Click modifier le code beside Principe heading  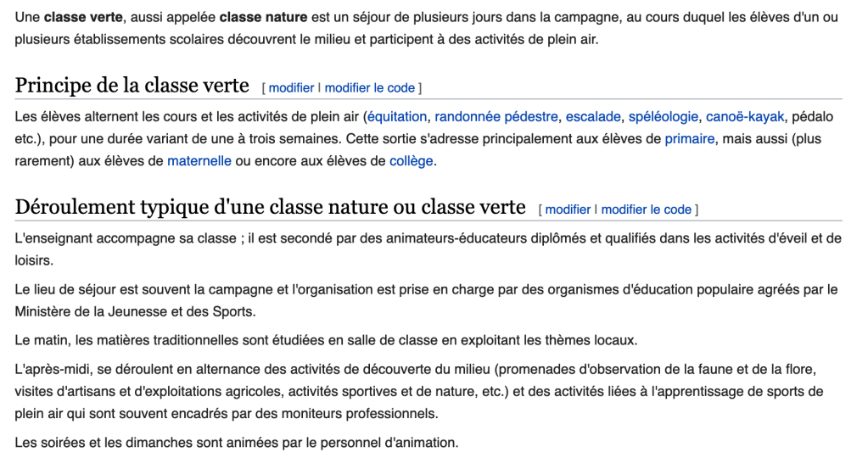[370, 88]
